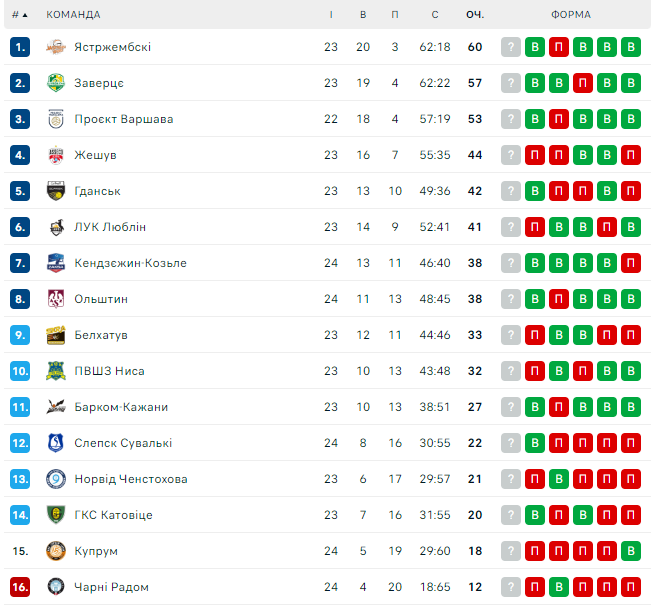656x610 pixels.
Task: Click Слепск Сувалькі team name
Action: tap(123, 443)
